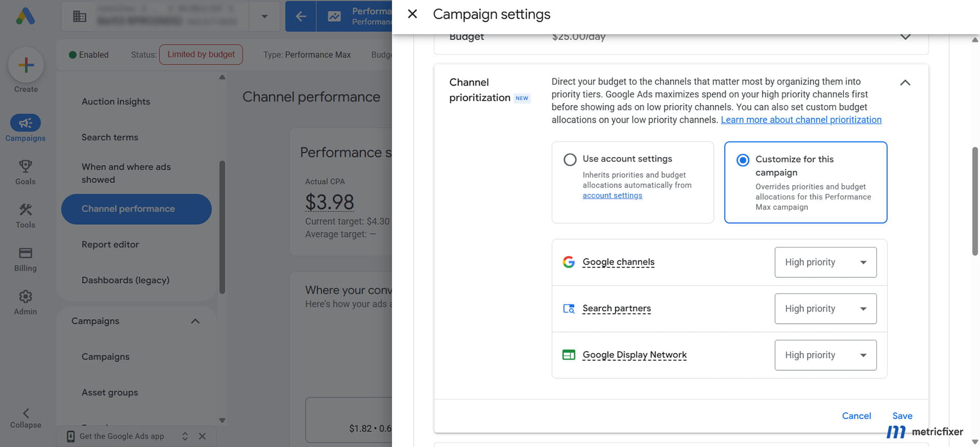Click the back arrow next to Performance
The width and height of the screenshot is (980, 447).
tap(301, 16)
